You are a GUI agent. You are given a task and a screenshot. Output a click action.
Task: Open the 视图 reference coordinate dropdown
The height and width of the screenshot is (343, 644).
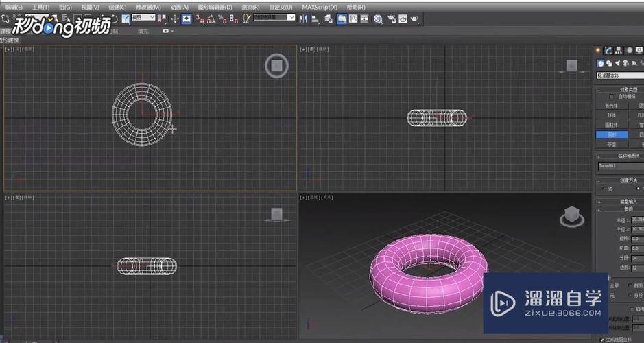coord(143,19)
